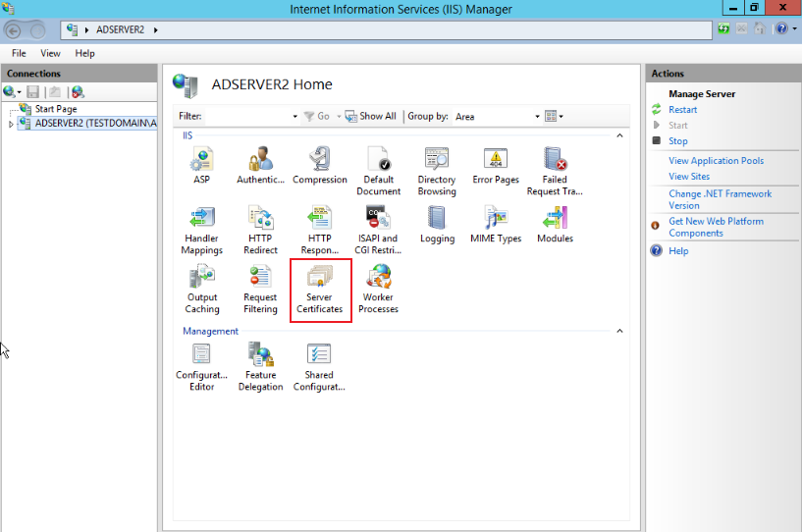
Task: Open the Help question mark toolbar icon
Action: click(781, 28)
